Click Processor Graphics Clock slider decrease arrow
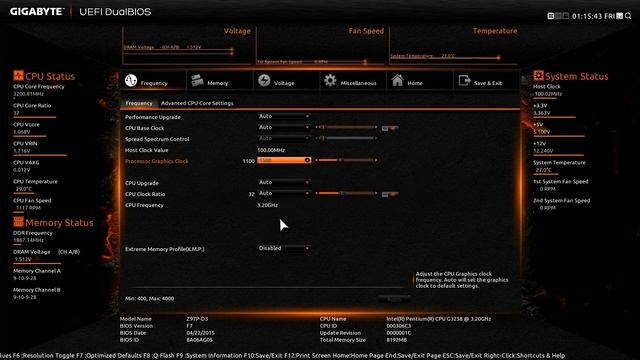Viewport: 640px width, 360px height. [317, 160]
